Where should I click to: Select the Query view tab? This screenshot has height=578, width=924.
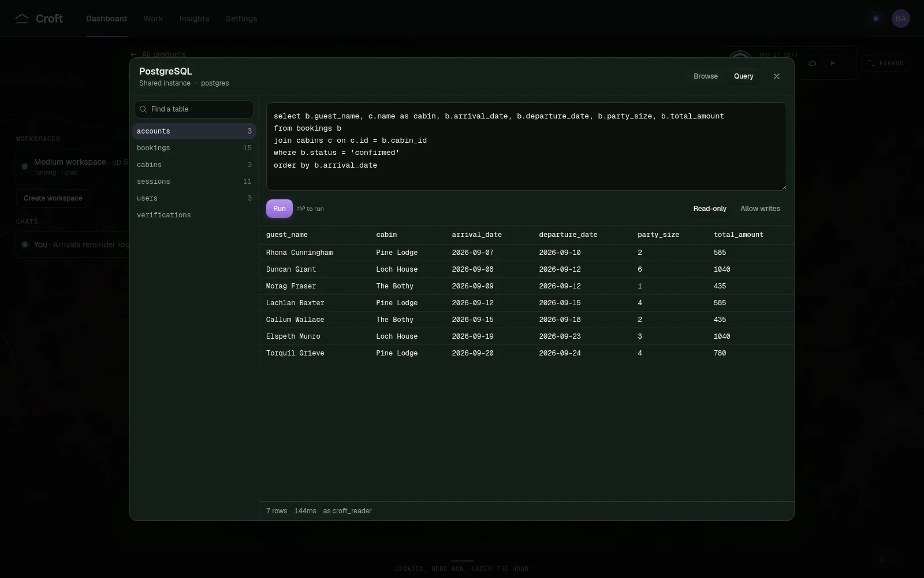[x=744, y=76]
